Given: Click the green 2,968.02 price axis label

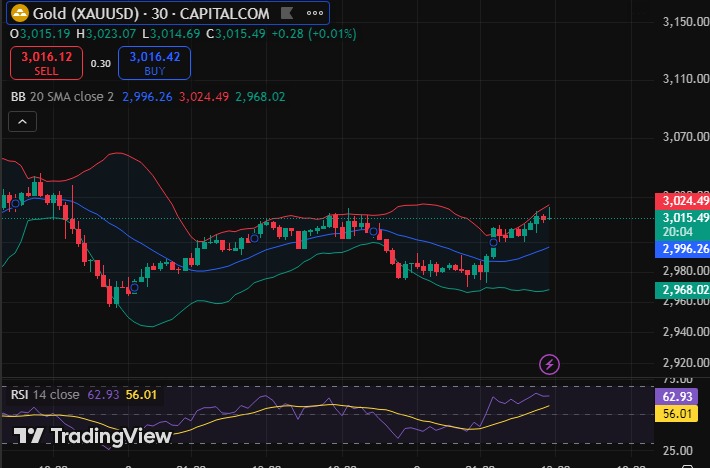Looking at the screenshot, I should click(x=682, y=290).
